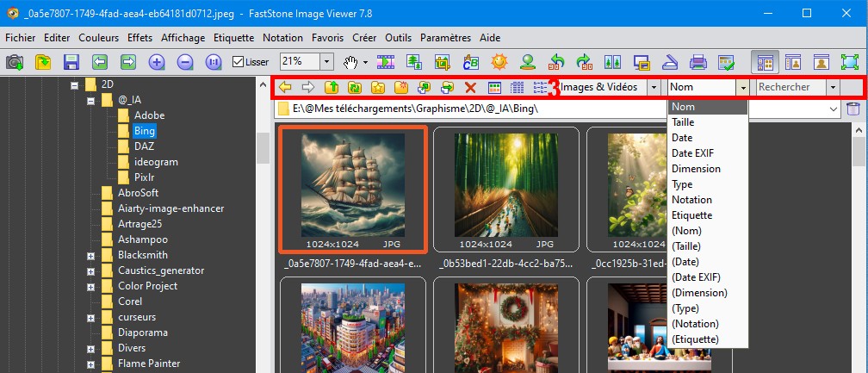Viewport: 868px width, 373px height.
Task: Click the Copy To folder icon
Action: 425,87
